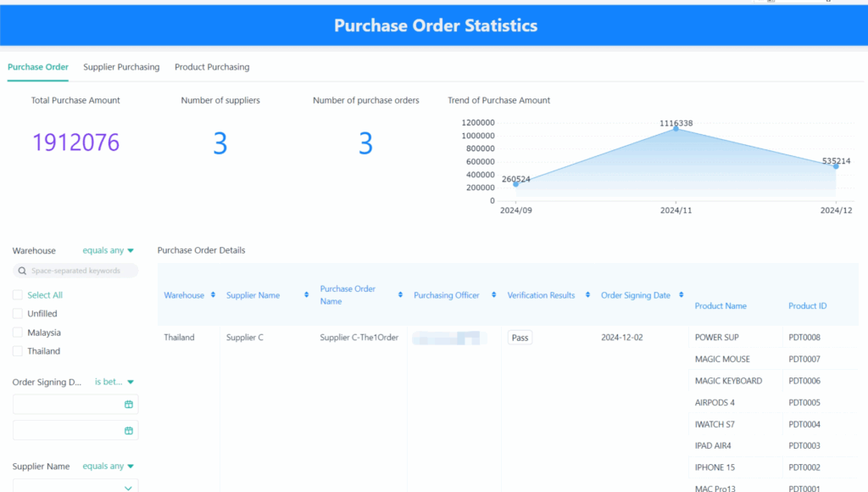
Task: Click sort icon in Warehouse column header
Action: 213,295
